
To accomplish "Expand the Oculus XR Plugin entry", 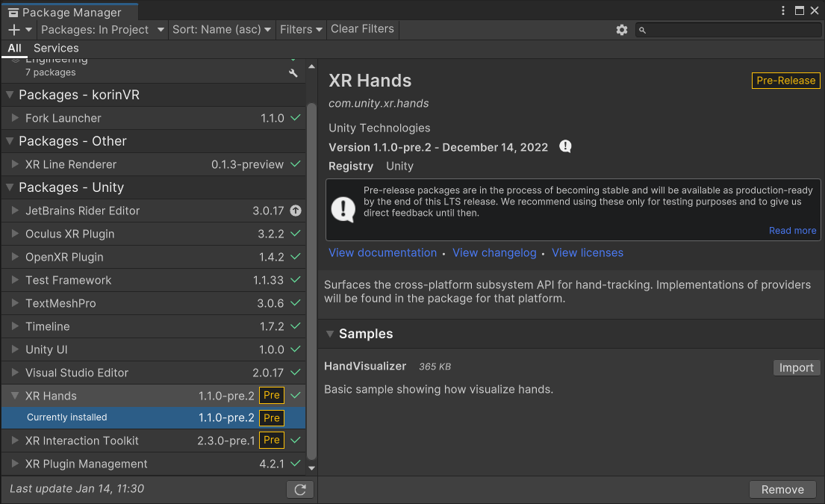I will (15, 234).
